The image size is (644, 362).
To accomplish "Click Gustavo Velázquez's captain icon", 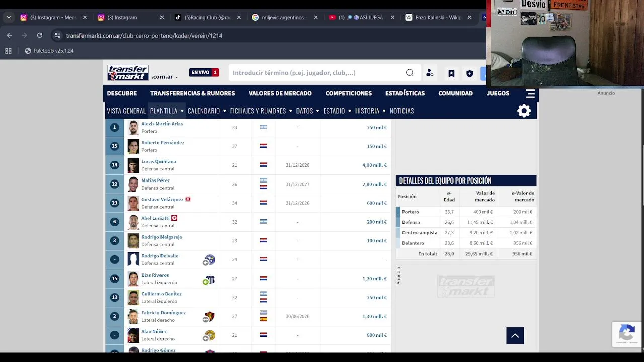I will 188,199.
